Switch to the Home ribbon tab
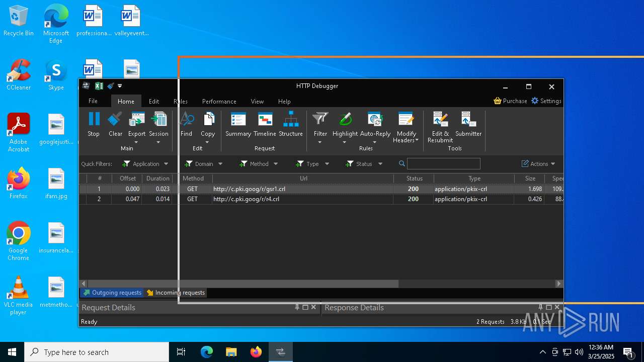The width and height of the screenshot is (644, 362). coord(126,101)
